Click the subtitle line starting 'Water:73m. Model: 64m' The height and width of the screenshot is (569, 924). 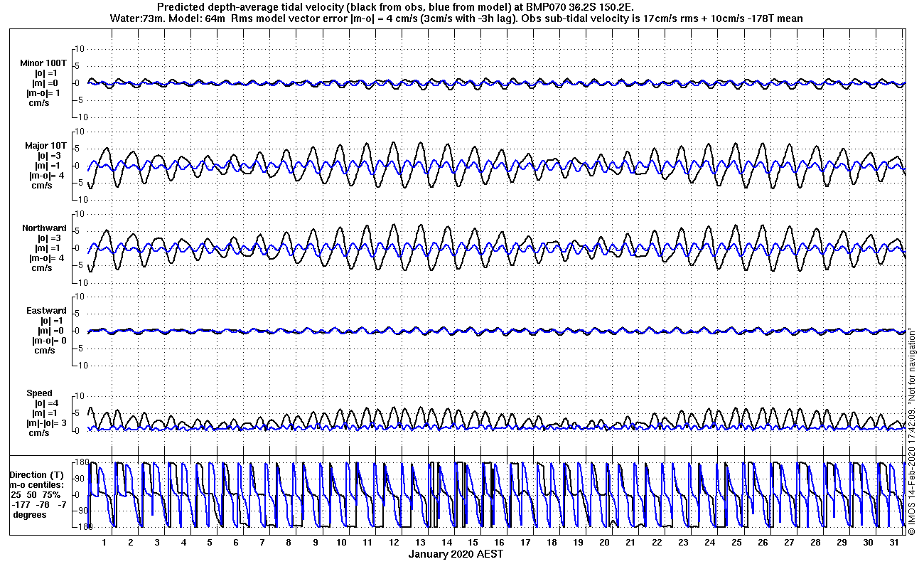pyautogui.click(x=456, y=18)
